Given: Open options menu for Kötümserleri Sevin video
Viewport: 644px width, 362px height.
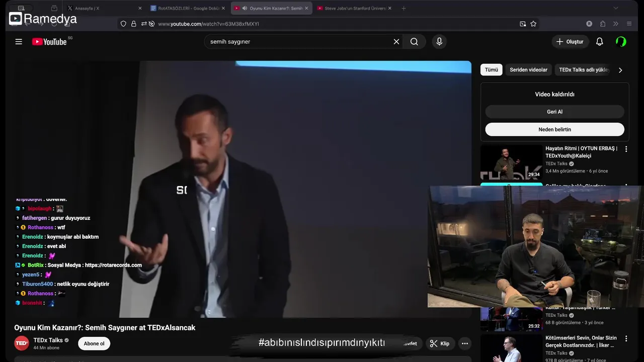Looking at the screenshot, I should pyautogui.click(x=626, y=338).
